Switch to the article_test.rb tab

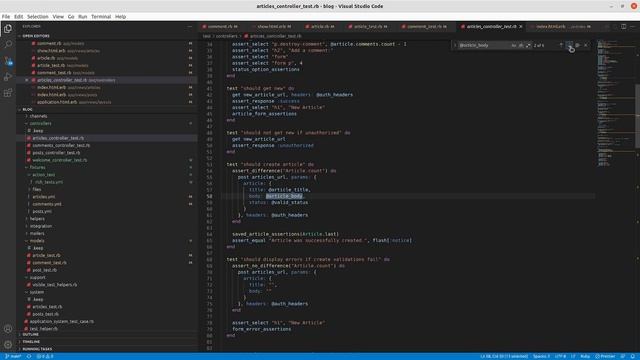click(370, 27)
